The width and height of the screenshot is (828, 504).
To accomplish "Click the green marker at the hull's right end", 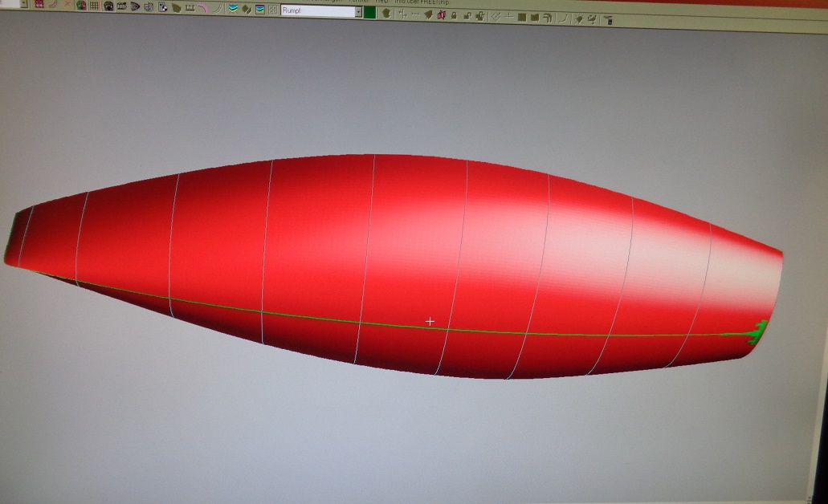I will coord(757,331).
